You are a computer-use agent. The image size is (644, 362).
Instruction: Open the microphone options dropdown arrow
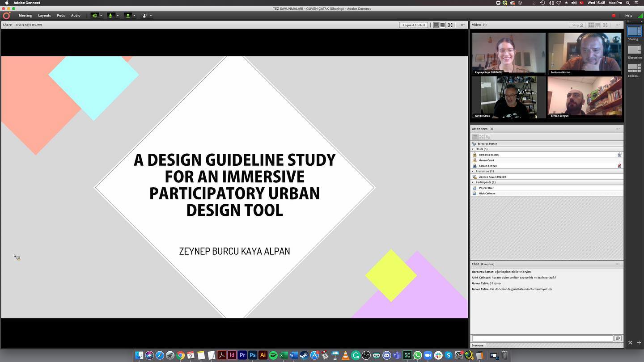118,16
